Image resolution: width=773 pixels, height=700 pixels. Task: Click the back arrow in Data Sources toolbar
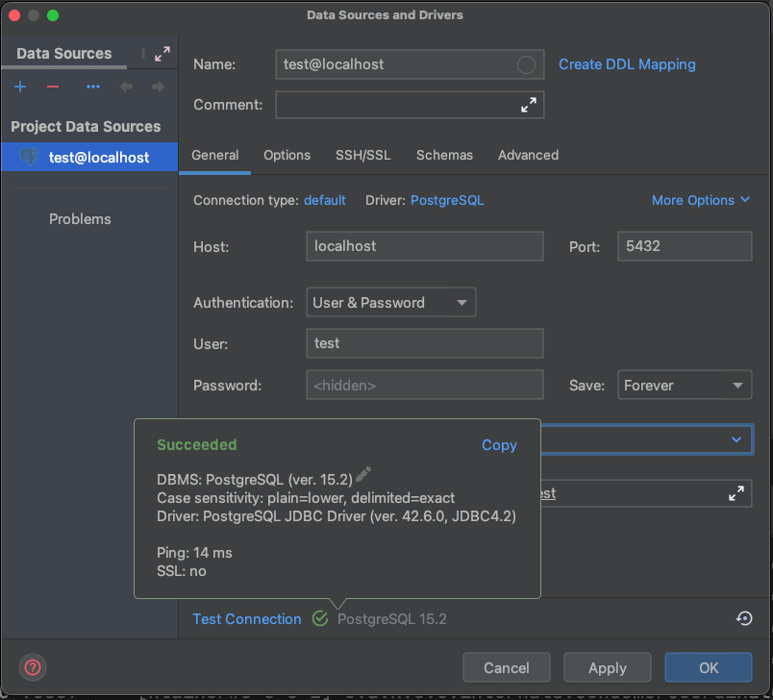click(x=126, y=87)
